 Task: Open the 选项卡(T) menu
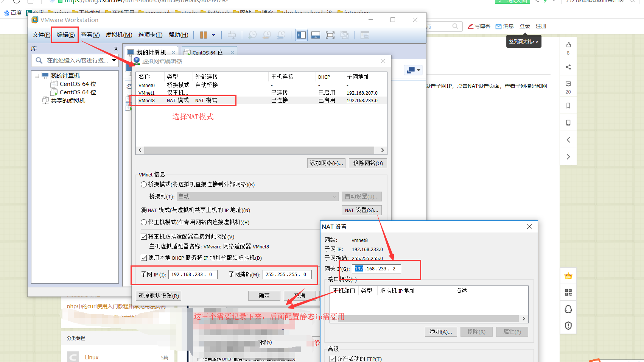coord(150,35)
